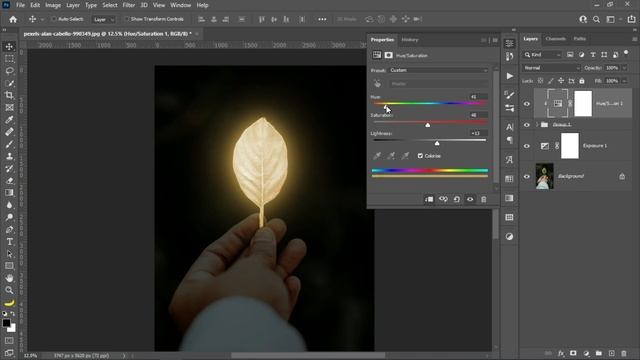The image size is (640, 360).
Task: Select the Zoom tool in the toolbox
Action: point(9,290)
